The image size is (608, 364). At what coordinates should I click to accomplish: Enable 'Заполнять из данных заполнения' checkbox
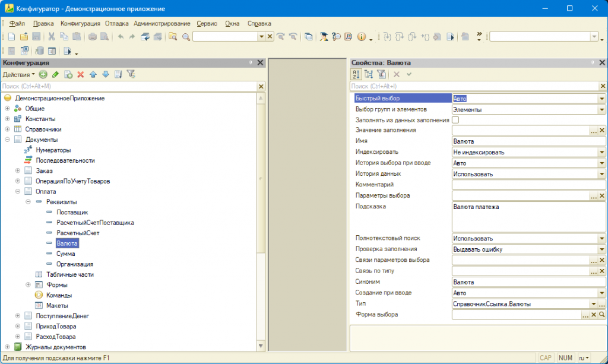point(455,120)
